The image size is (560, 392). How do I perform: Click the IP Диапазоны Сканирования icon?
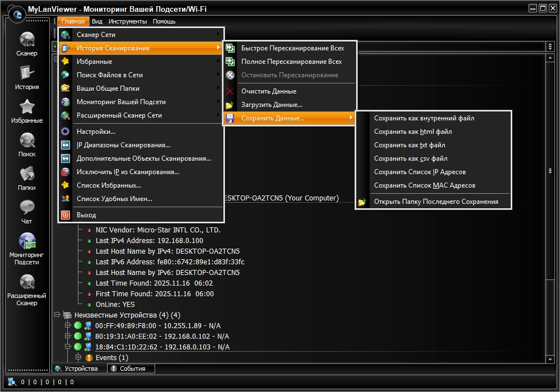66,145
